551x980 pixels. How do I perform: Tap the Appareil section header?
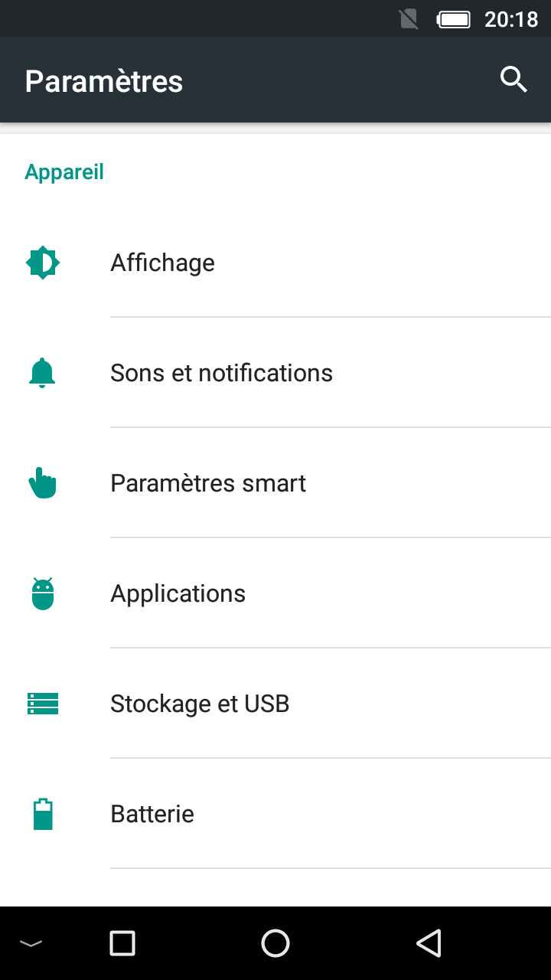click(x=64, y=172)
